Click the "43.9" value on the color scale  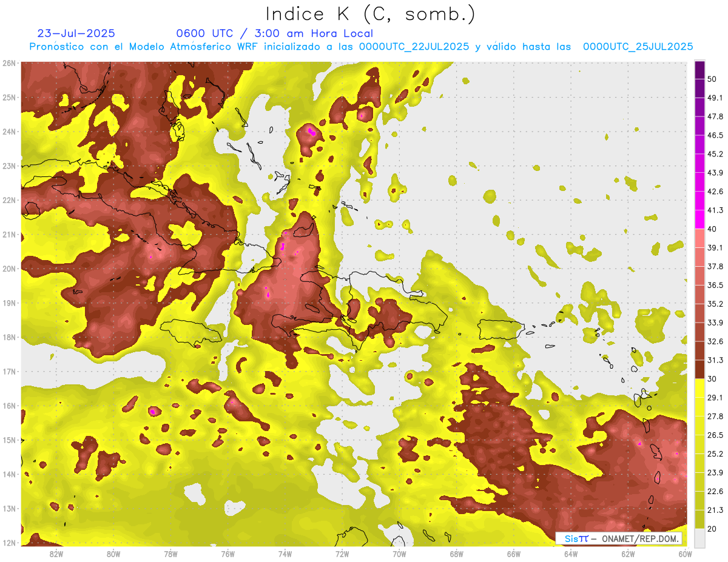click(x=715, y=173)
